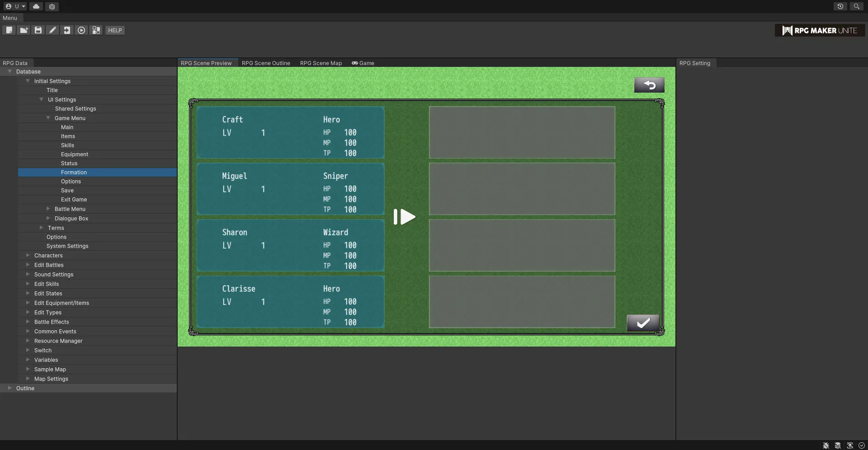
Task: Expand the Battle Menu tree node
Action: point(48,209)
